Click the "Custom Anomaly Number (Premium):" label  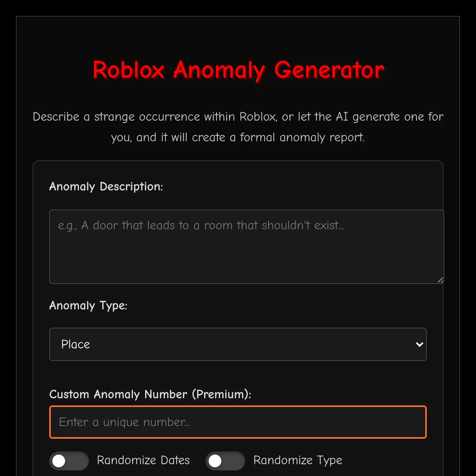pos(150,394)
